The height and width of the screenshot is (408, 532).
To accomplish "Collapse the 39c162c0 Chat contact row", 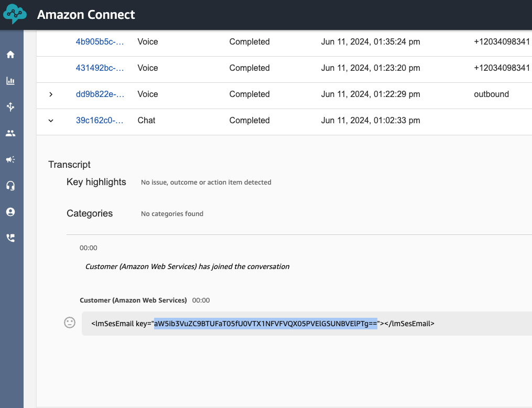I will click(x=51, y=121).
